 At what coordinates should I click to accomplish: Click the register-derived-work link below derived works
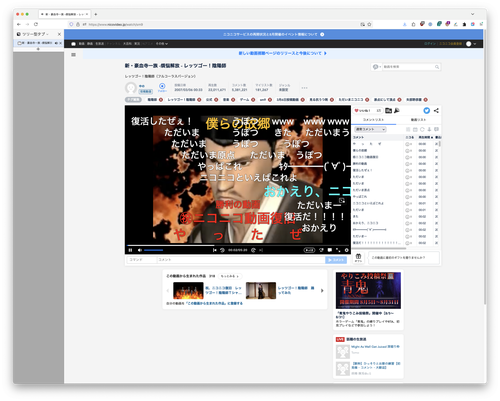(214, 304)
